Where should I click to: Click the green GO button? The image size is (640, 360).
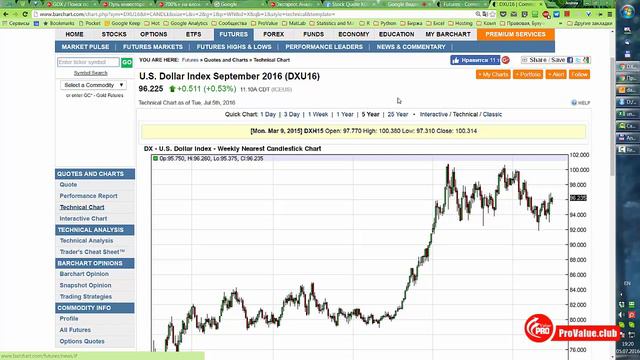[x=127, y=62]
